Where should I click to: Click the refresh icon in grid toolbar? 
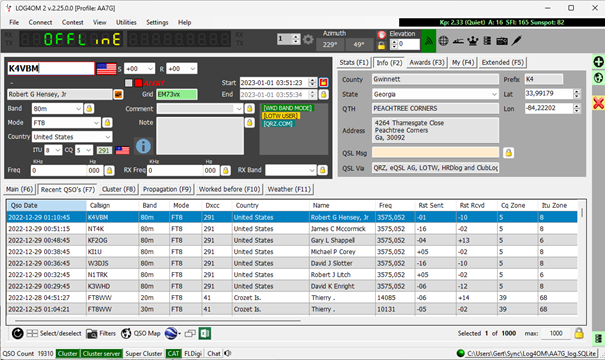17,333
